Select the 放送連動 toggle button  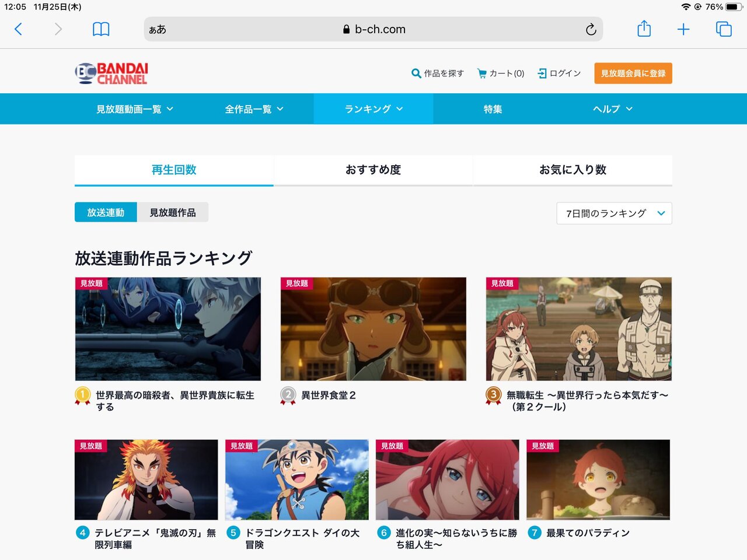point(106,212)
